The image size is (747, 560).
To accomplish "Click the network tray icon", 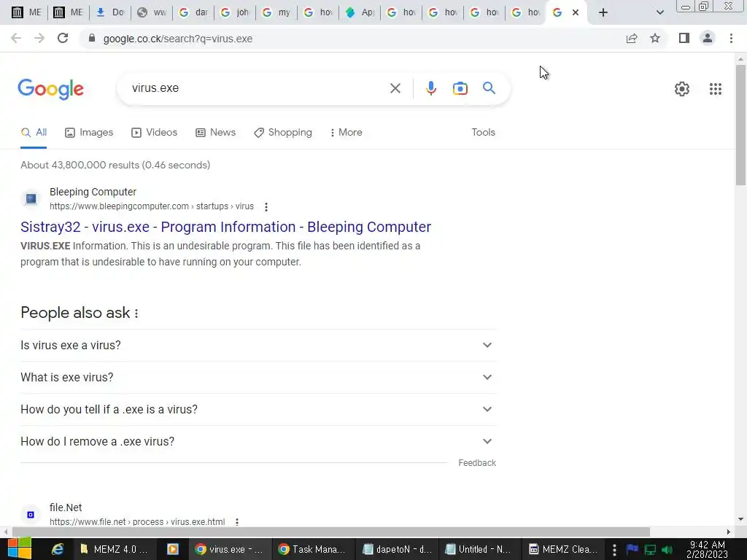I will coord(650,550).
